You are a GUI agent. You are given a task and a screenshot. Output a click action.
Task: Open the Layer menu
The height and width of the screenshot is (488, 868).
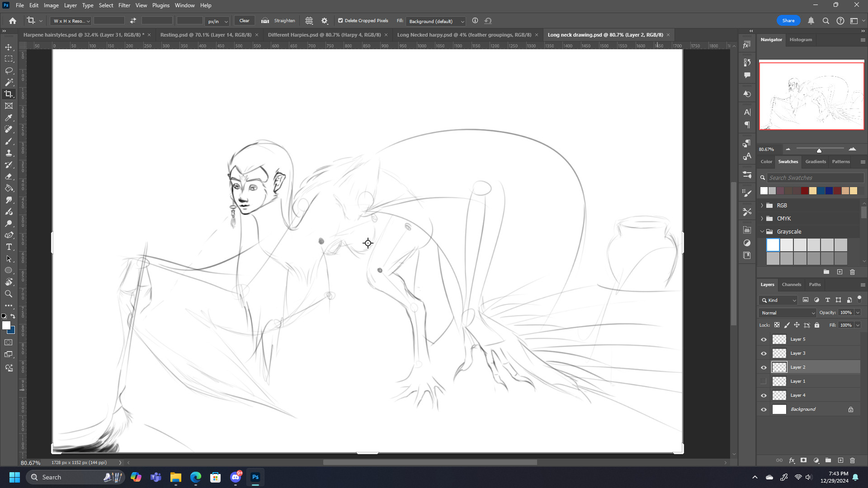coord(70,5)
